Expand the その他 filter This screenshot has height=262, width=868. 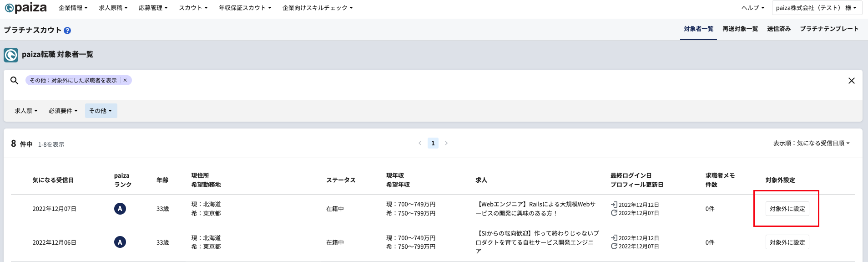point(101,111)
